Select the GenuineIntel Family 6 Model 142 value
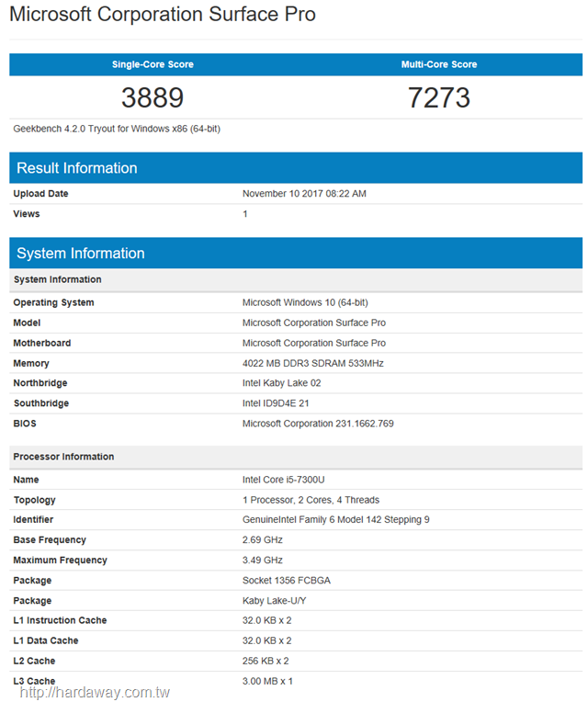Screen dimensions: 588x702 click(x=336, y=520)
